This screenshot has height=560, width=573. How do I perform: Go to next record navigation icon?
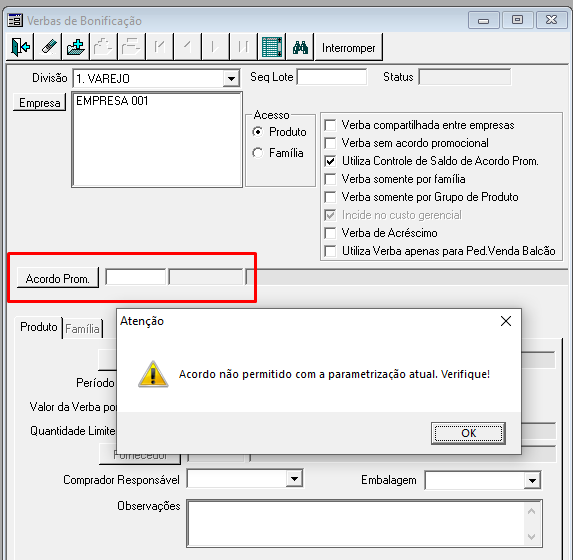(215, 47)
